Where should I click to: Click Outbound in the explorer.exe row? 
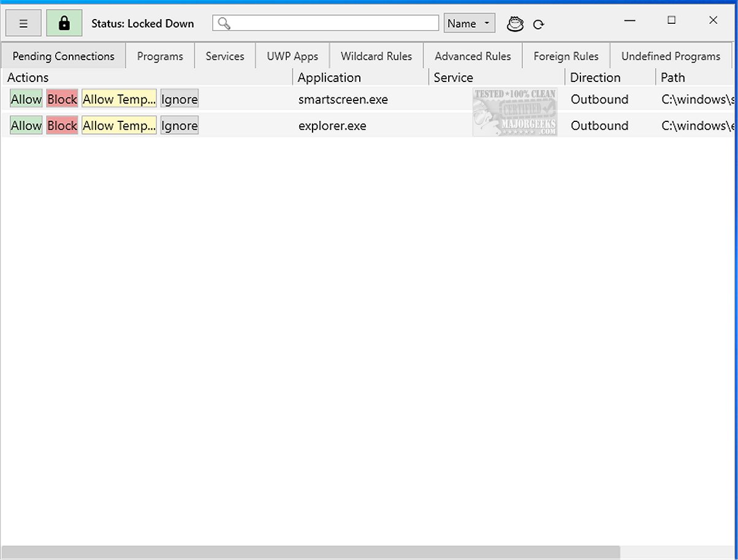pos(599,126)
